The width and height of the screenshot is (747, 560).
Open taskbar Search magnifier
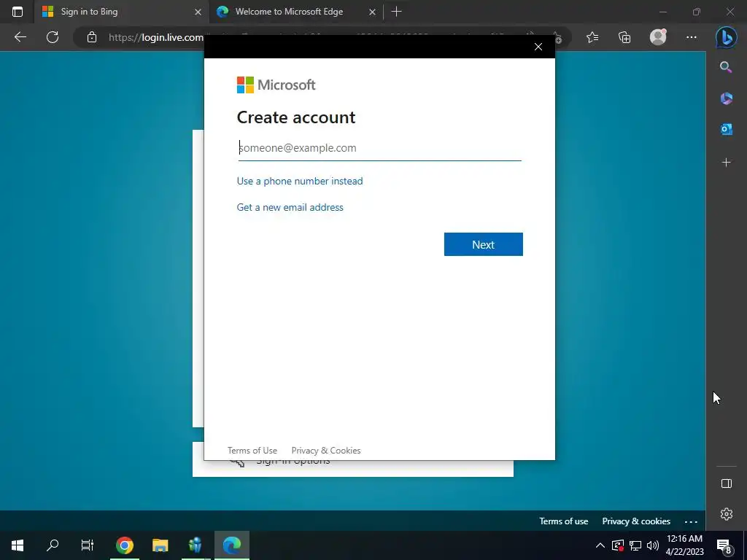[53, 545]
